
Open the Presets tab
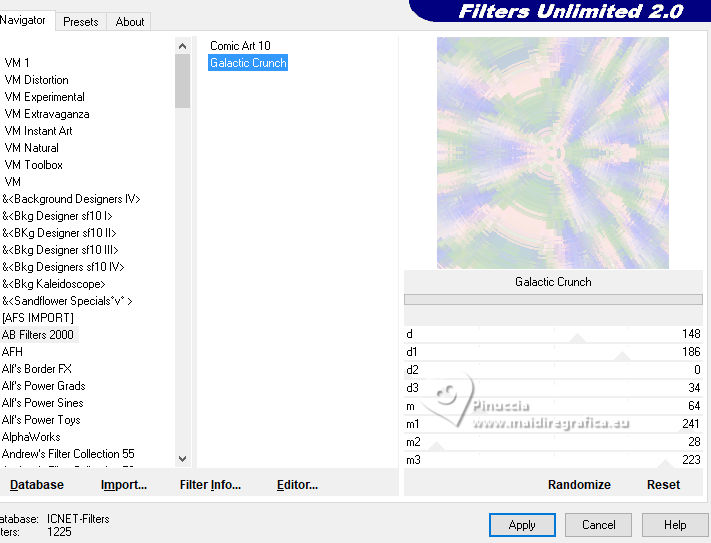pyautogui.click(x=81, y=22)
